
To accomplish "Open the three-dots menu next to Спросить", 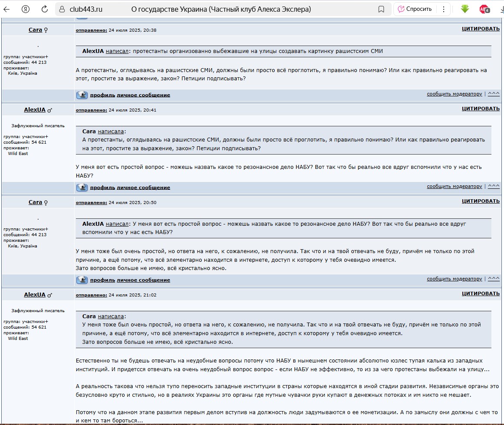I will 443,9.
